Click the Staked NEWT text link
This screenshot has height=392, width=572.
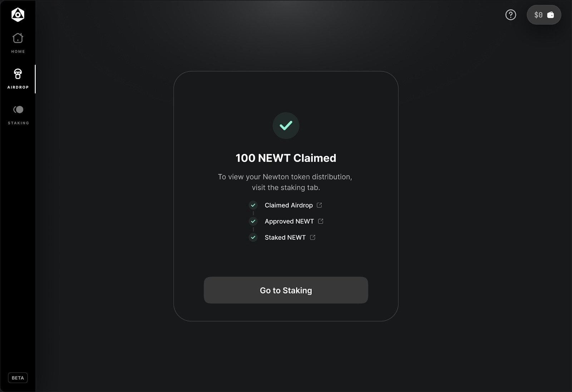(x=285, y=237)
